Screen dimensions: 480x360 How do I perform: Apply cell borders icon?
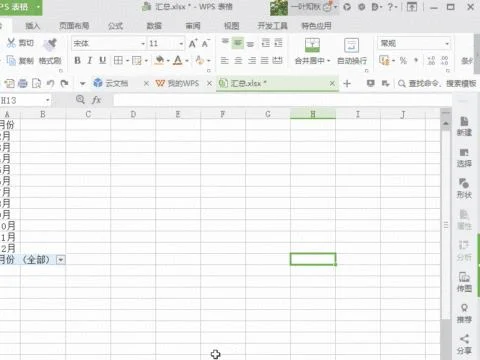pos(118,60)
